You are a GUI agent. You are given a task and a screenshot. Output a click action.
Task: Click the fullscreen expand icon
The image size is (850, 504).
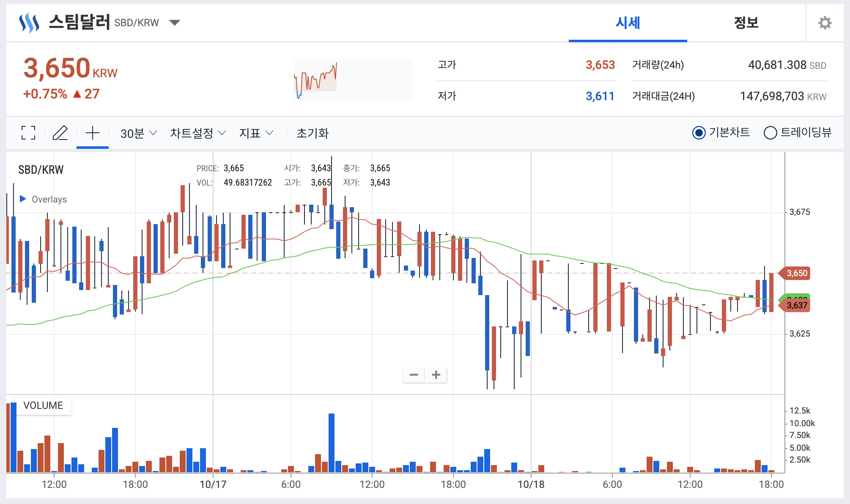(x=28, y=133)
